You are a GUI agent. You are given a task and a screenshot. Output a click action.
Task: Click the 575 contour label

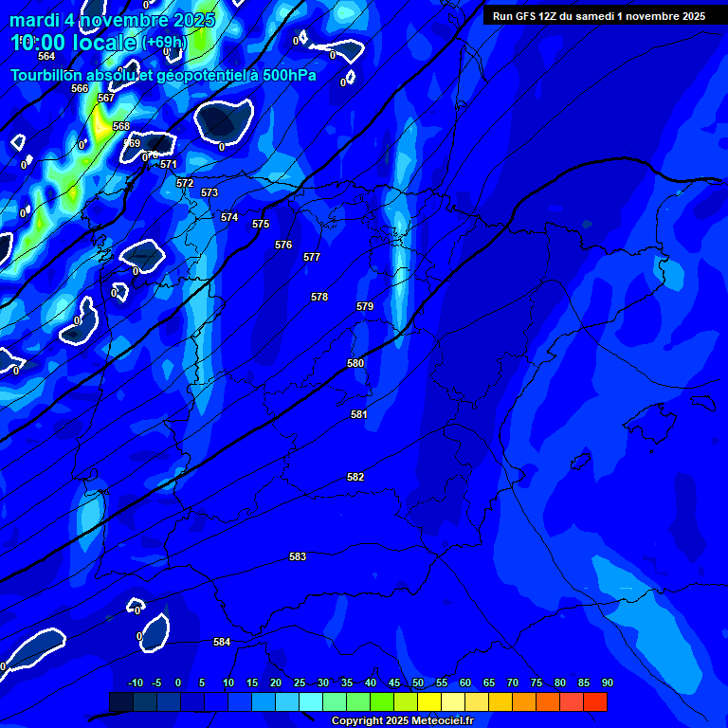[x=261, y=224]
